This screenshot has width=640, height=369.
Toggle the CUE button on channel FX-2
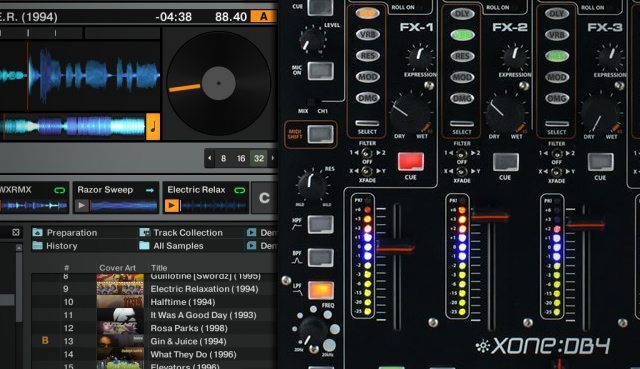click(506, 162)
